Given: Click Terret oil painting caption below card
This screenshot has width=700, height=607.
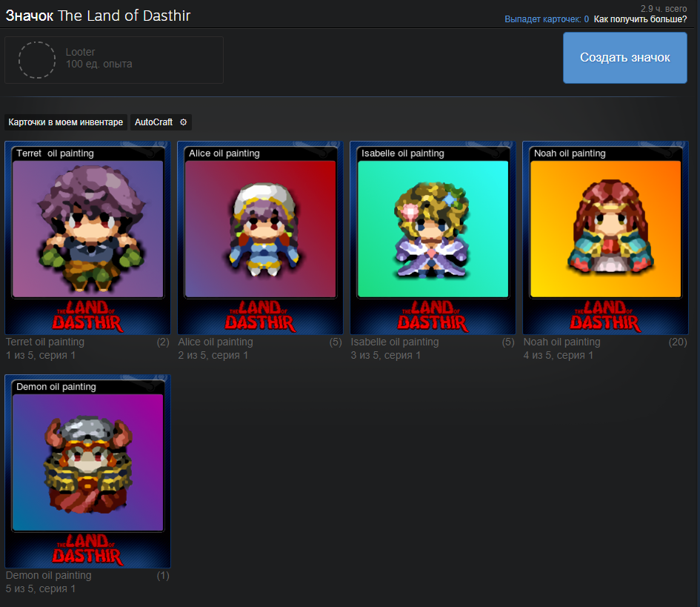Looking at the screenshot, I should pyautogui.click(x=45, y=342).
